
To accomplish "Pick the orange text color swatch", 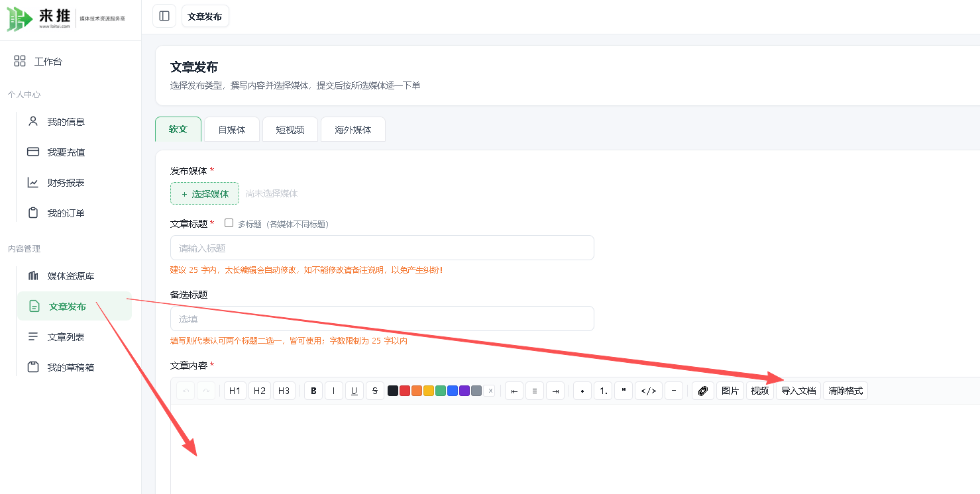I will click(x=417, y=391).
